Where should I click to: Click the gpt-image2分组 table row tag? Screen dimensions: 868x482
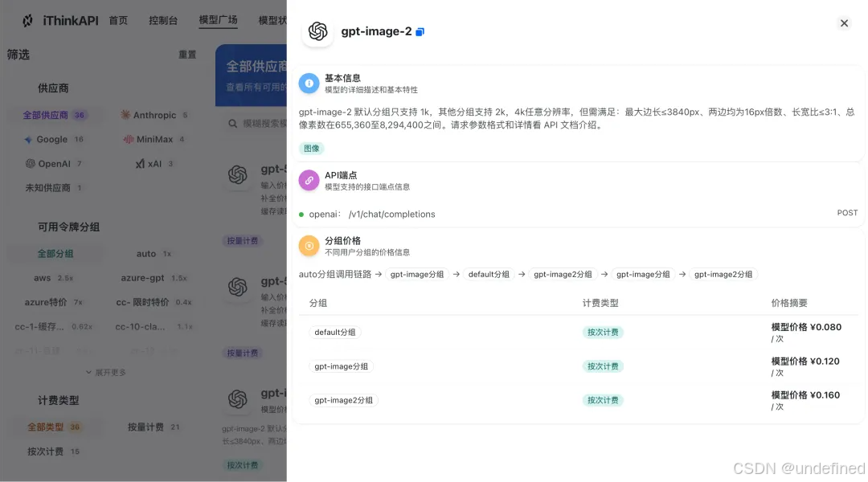coord(343,400)
